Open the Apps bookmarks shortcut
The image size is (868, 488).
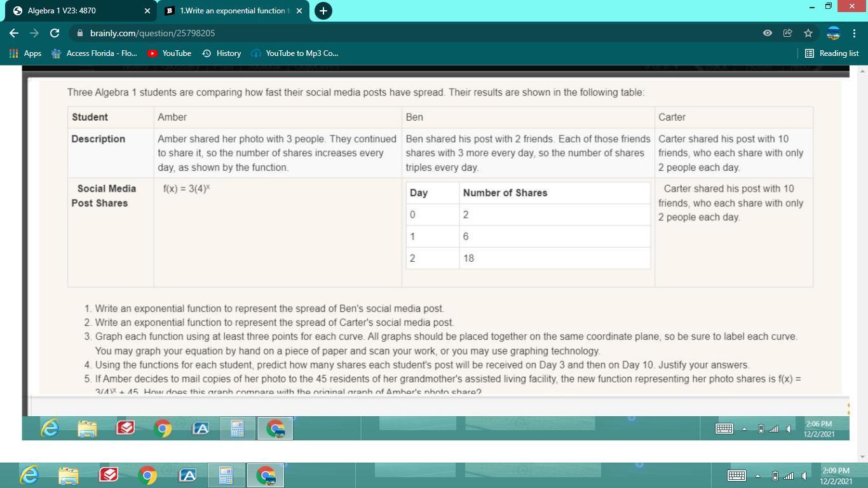pos(25,53)
